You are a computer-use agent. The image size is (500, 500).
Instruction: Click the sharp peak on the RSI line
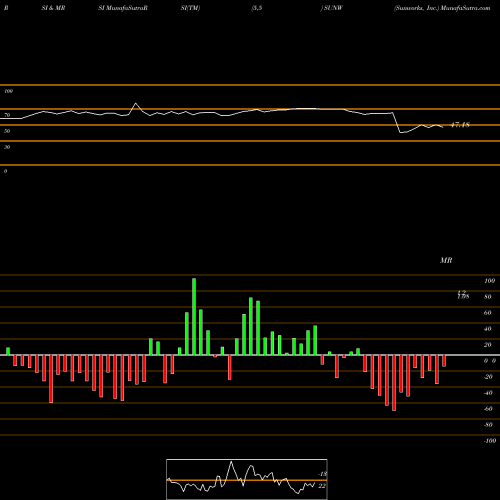135,104
